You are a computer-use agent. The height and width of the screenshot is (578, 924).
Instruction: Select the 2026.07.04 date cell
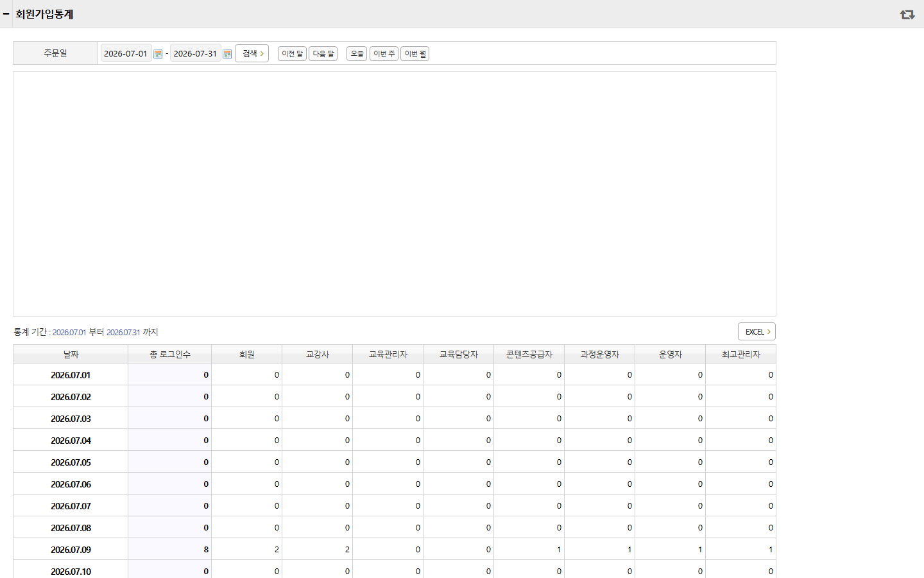[71, 441]
